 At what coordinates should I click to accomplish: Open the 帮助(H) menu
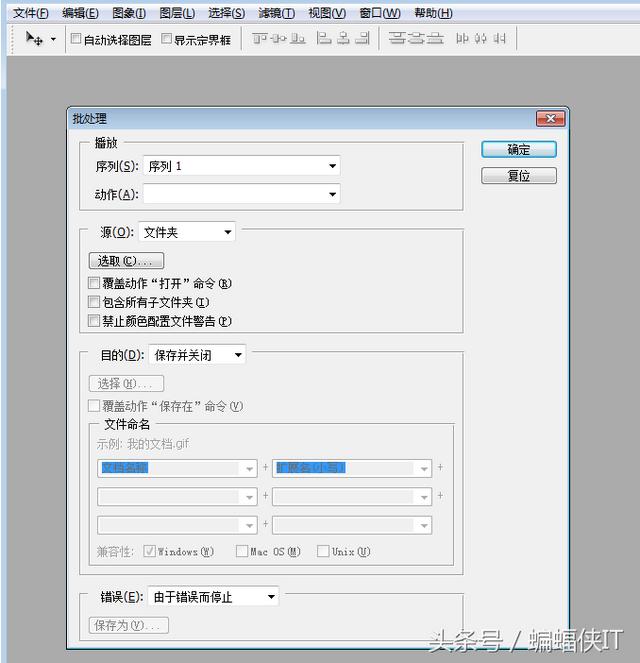click(x=433, y=13)
